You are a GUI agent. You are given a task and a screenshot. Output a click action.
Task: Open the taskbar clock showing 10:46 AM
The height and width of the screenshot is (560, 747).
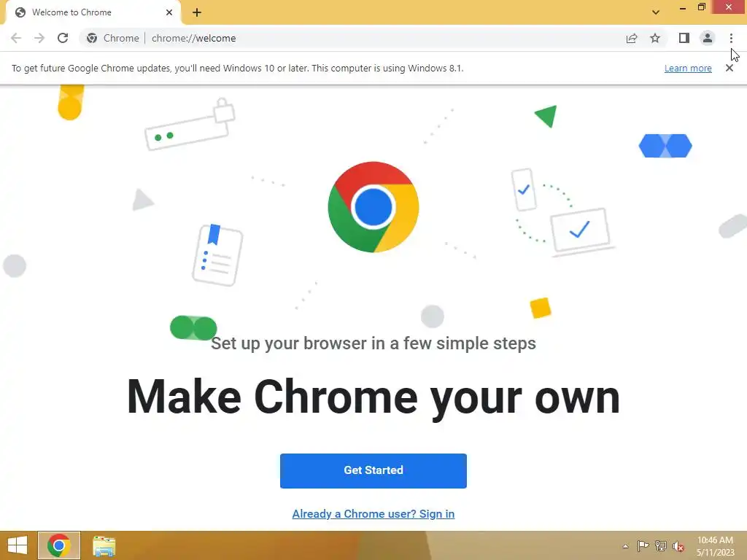tap(715, 546)
